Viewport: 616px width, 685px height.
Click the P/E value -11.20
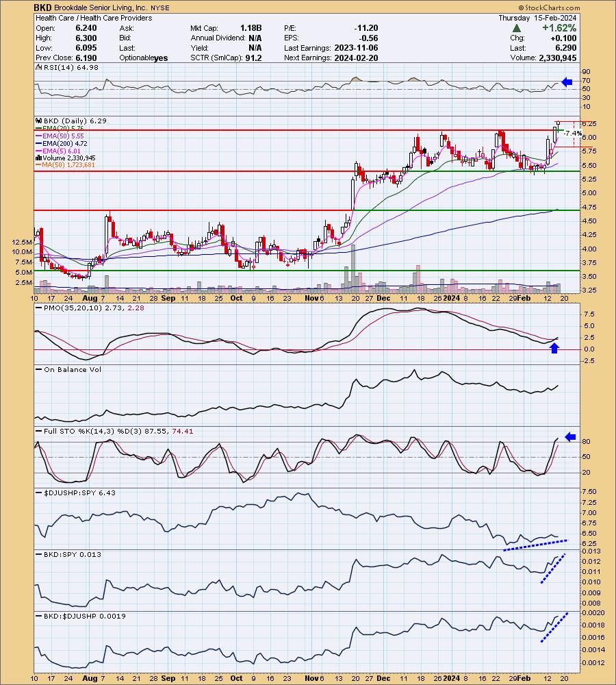tap(366, 28)
